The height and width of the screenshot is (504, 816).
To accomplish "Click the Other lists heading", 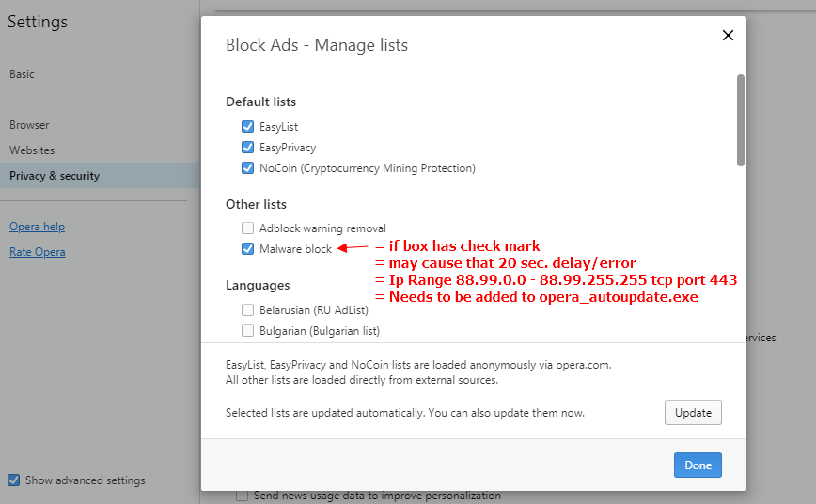I will [256, 205].
